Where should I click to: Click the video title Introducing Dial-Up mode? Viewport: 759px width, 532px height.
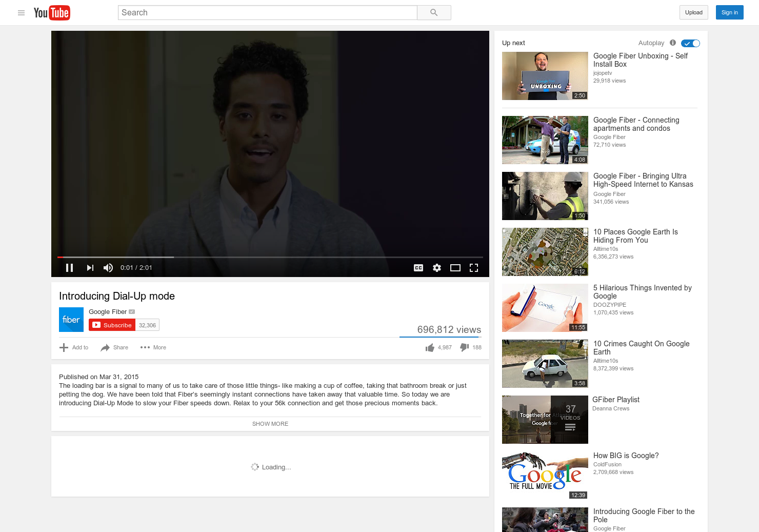click(x=117, y=296)
